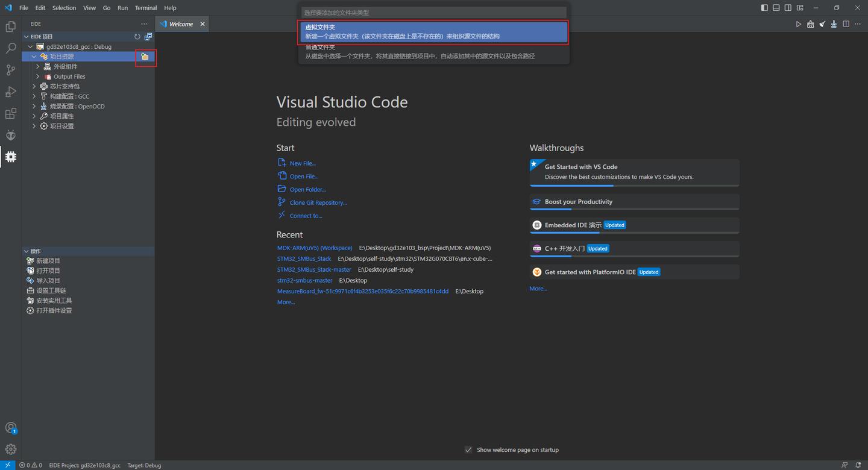This screenshot has height=470, width=868.
Task: Click the refresh icon in the EIDE panel header
Action: click(x=137, y=36)
